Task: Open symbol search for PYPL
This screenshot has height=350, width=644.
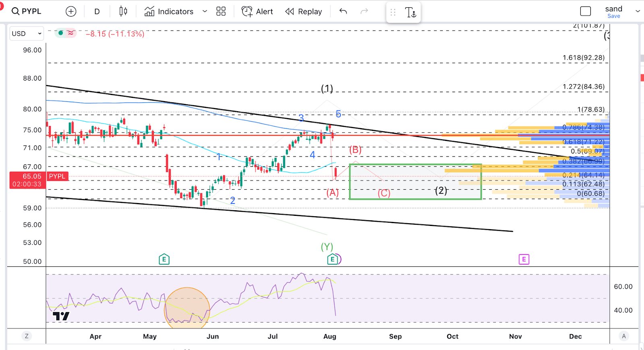Action: point(27,11)
